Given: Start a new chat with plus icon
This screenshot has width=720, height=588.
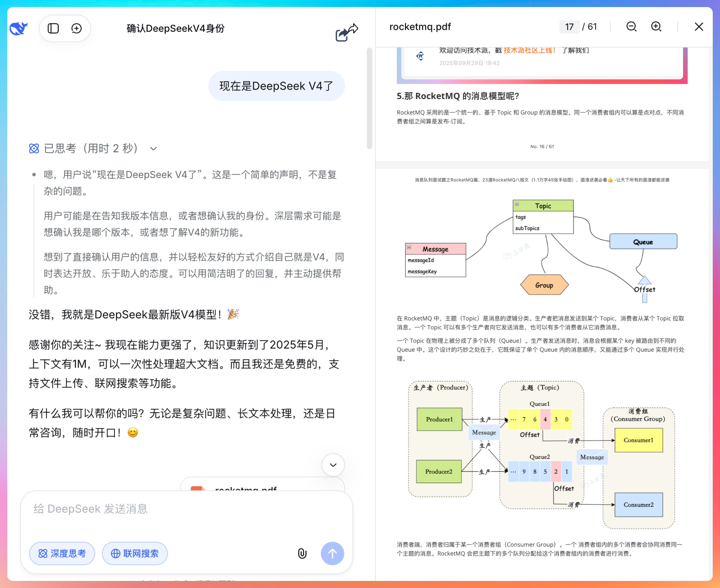Looking at the screenshot, I should [77, 28].
